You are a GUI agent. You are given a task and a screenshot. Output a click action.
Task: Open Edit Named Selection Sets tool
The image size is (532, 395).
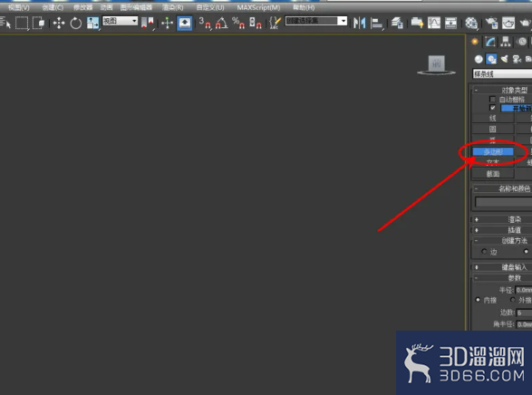pyautogui.click(x=276, y=23)
